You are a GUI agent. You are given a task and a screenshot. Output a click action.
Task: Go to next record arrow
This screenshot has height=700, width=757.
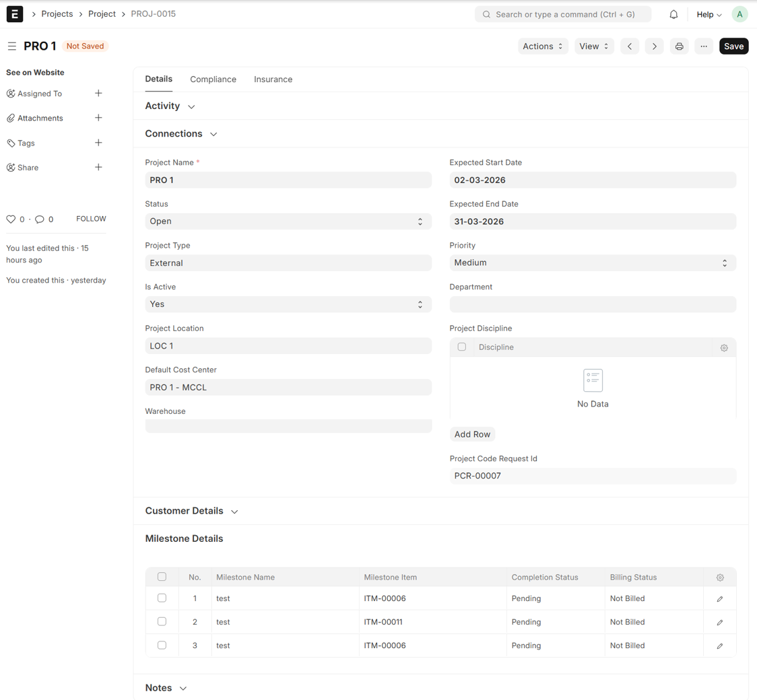654,46
